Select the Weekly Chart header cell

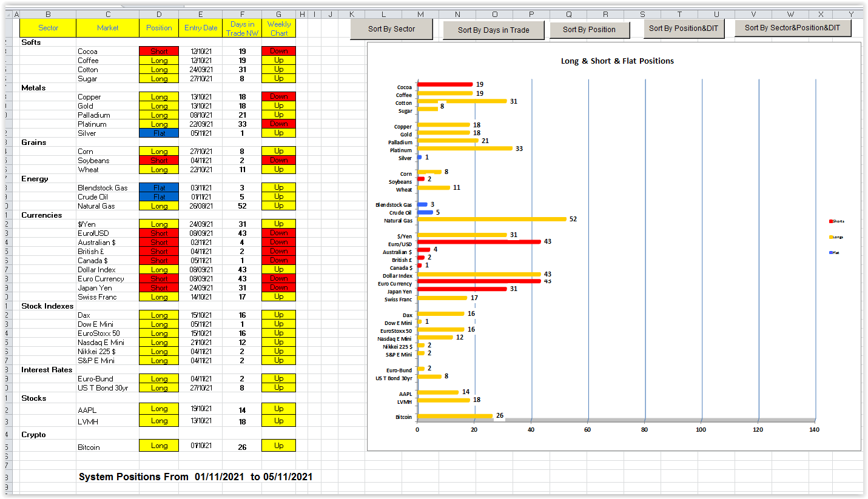point(279,28)
